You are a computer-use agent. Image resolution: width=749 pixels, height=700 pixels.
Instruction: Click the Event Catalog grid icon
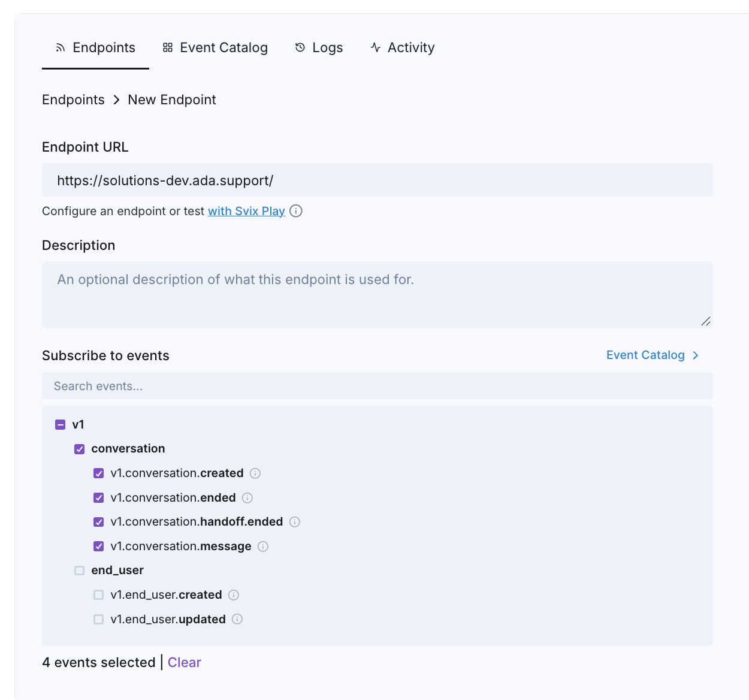(167, 47)
